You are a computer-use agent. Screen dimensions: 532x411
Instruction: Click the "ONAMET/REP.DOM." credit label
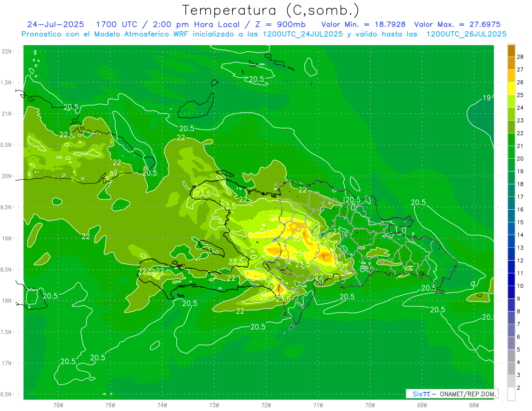pyautogui.click(x=468, y=394)
